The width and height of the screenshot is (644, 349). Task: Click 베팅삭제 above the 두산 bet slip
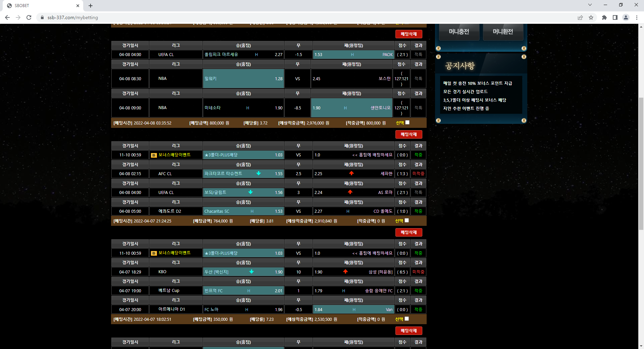coord(409,232)
